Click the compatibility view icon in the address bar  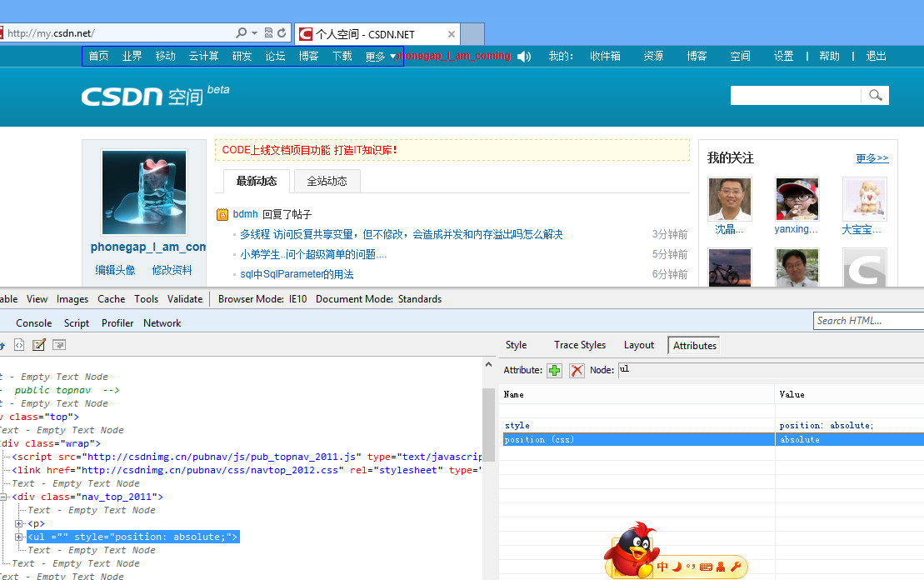269,33
